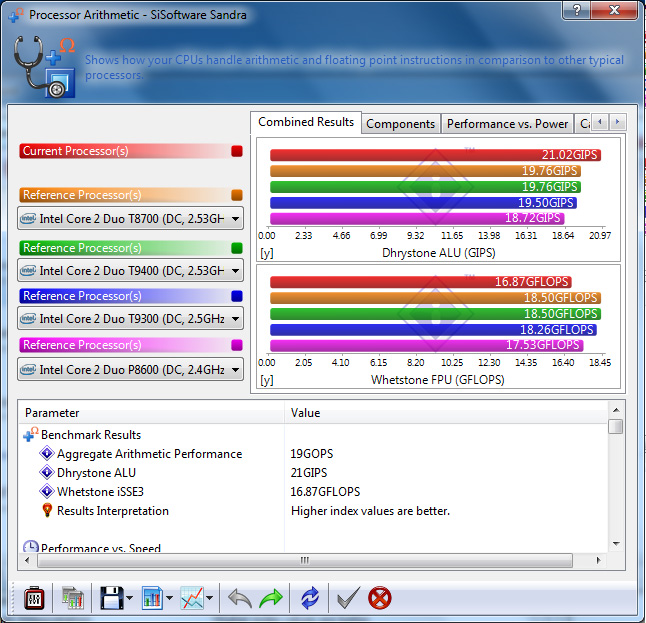Click the bar chart icon in toolbar
This screenshot has height=623, width=646.
[x=152, y=598]
